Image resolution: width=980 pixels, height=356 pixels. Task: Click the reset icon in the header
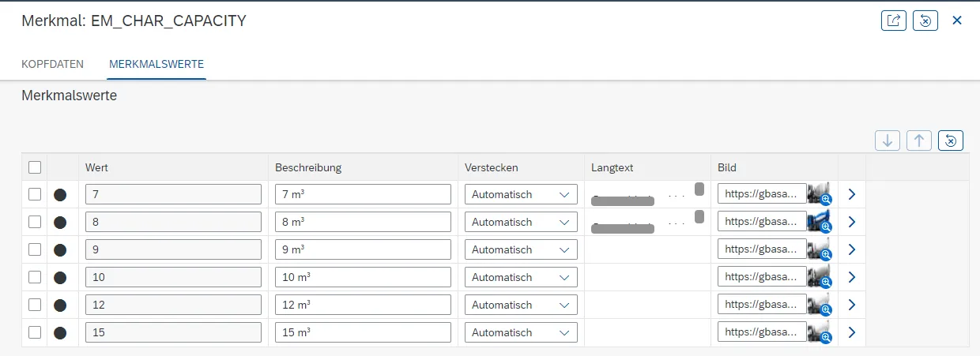tap(925, 21)
